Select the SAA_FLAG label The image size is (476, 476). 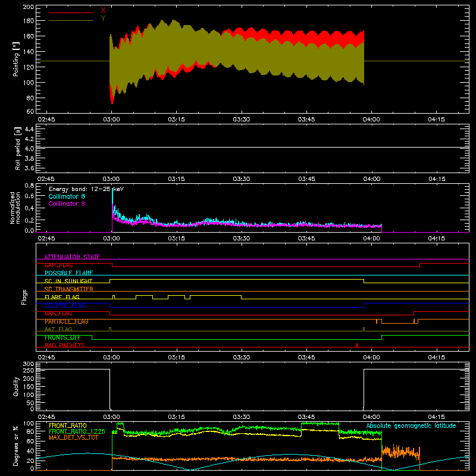pos(58,313)
